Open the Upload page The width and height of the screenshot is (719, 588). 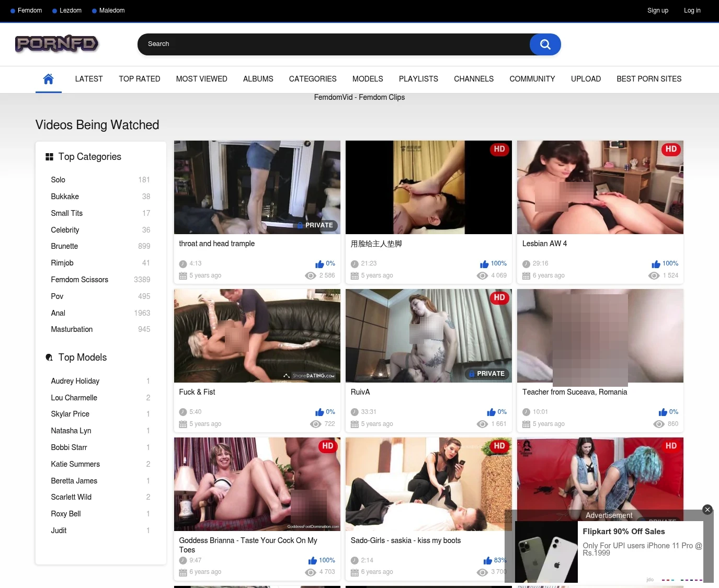(x=586, y=79)
